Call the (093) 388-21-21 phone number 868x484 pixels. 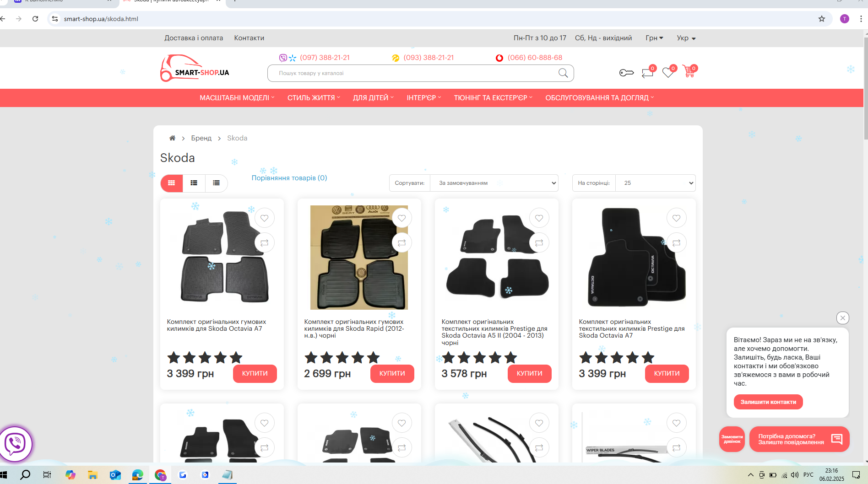429,58
